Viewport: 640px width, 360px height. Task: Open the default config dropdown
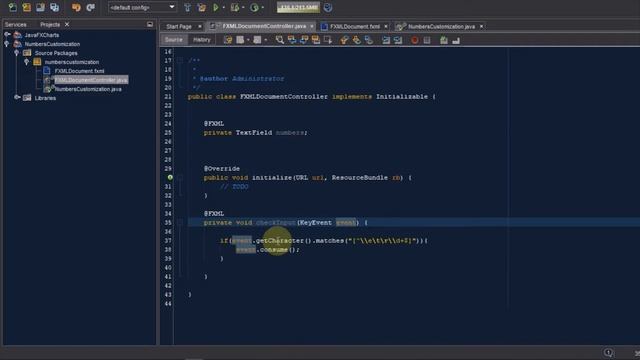pos(142,7)
